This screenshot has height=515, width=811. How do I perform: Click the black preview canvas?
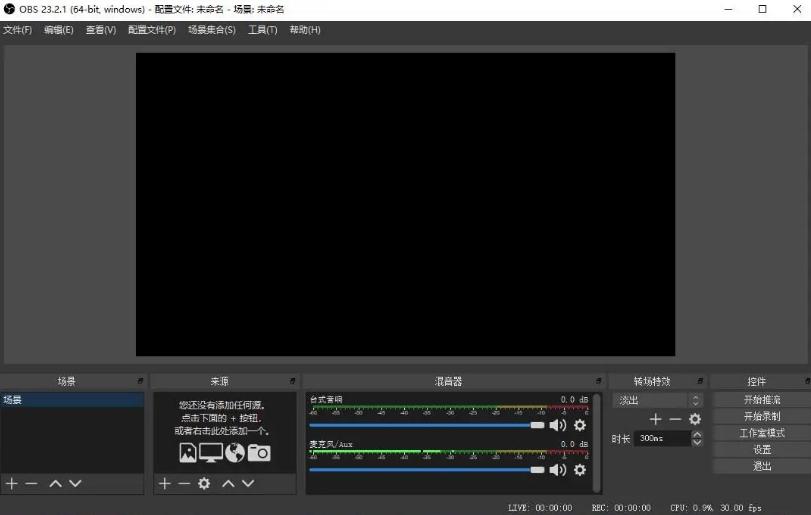coord(406,204)
